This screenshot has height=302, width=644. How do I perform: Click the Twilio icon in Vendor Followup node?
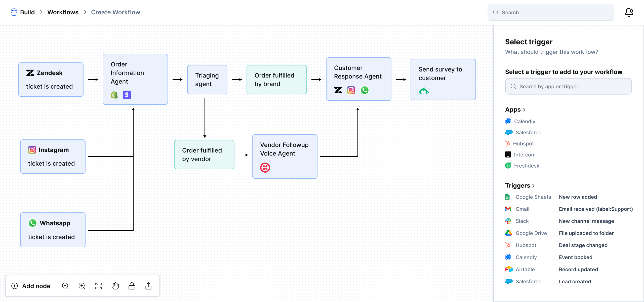click(265, 167)
